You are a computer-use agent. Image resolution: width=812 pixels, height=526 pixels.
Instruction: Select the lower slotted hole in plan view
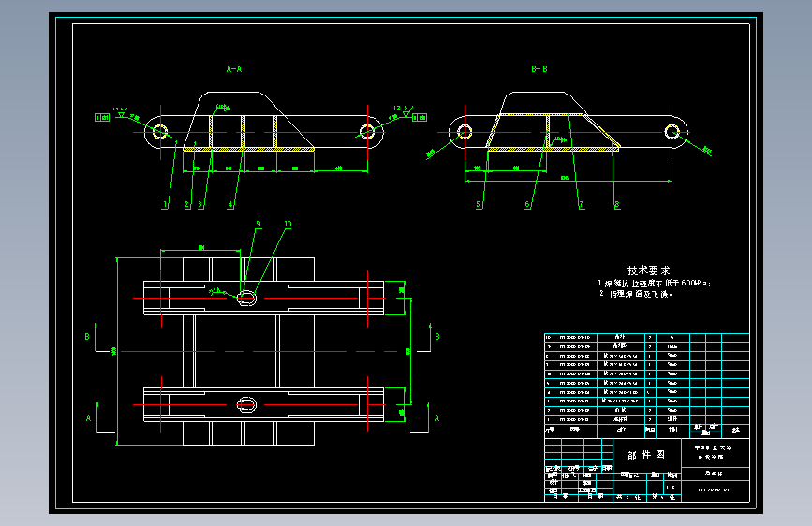point(246,404)
